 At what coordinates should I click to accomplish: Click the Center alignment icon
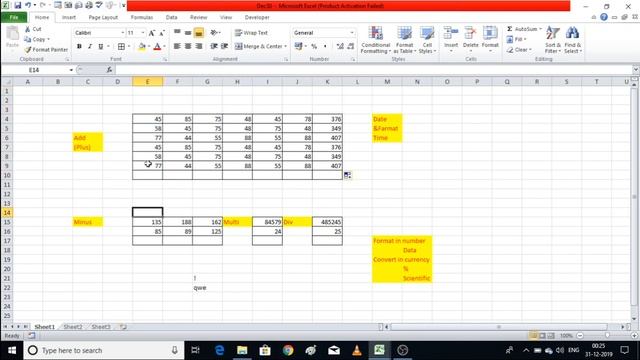point(188,47)
